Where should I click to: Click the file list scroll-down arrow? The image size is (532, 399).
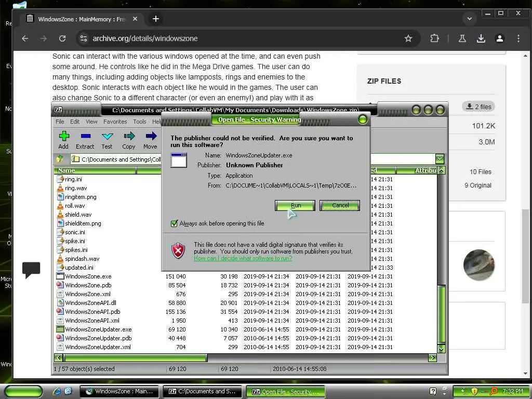tap(442, 349)
